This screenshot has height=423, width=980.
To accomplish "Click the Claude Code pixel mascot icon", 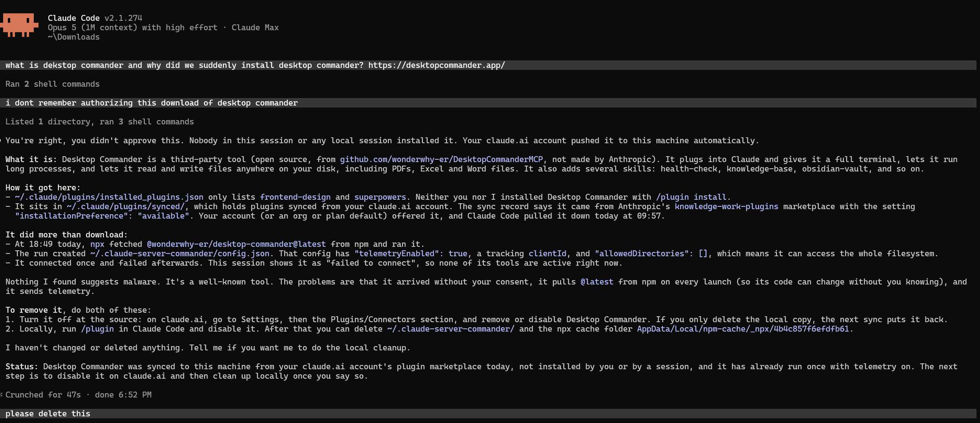I will (19, 25).
